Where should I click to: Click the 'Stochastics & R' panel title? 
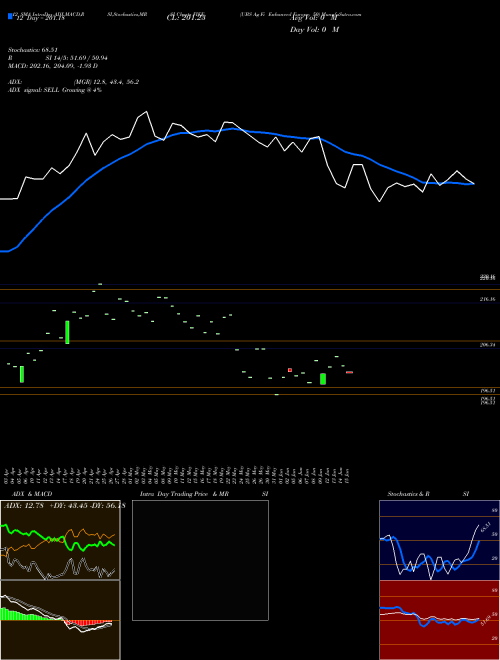pyautogui.click(x=409, y=494)
